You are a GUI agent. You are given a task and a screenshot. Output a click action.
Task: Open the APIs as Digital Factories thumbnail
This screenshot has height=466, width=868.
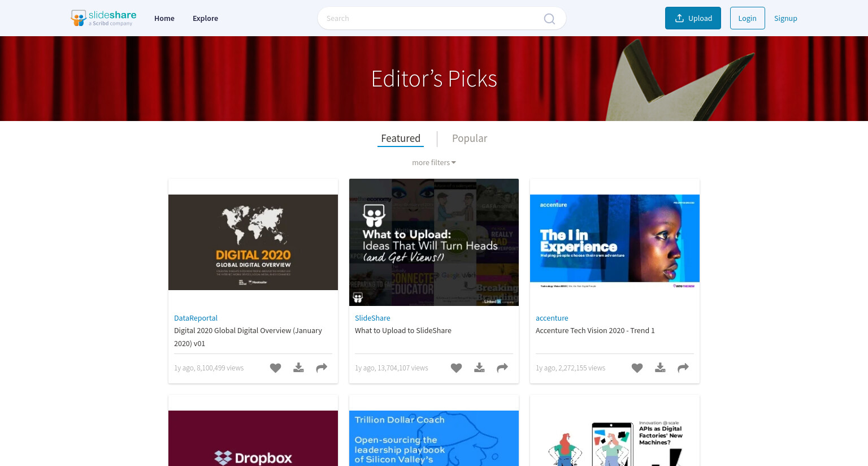[615, 438]
